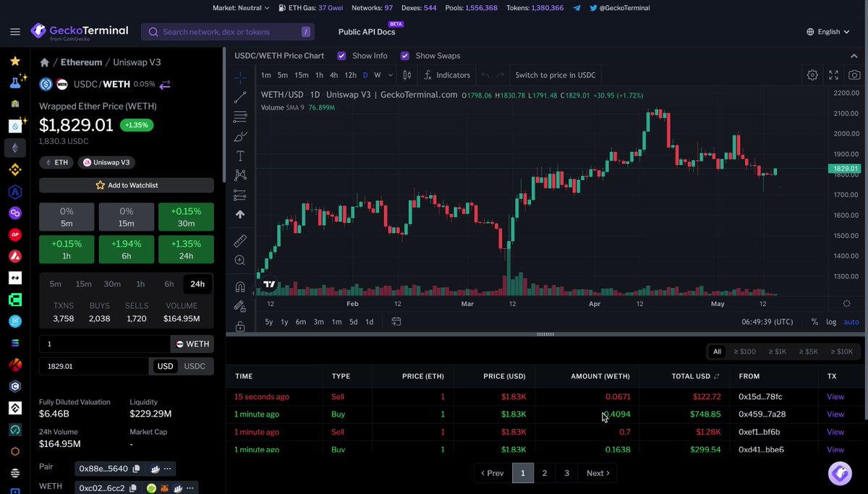
Task: View transaction from 0x15d...78fc
Action: coord(835,397)
